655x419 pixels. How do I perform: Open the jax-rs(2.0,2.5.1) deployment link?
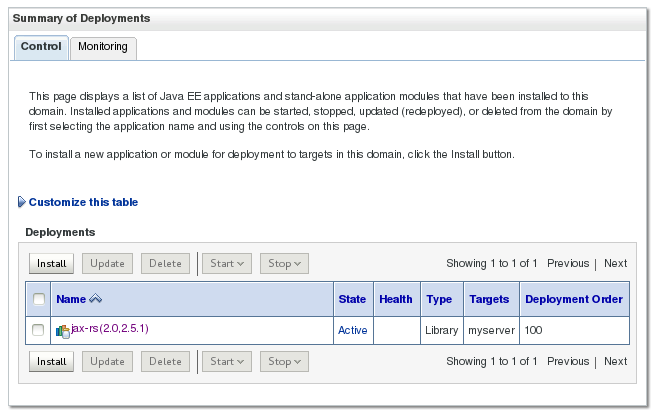(110, 328)
